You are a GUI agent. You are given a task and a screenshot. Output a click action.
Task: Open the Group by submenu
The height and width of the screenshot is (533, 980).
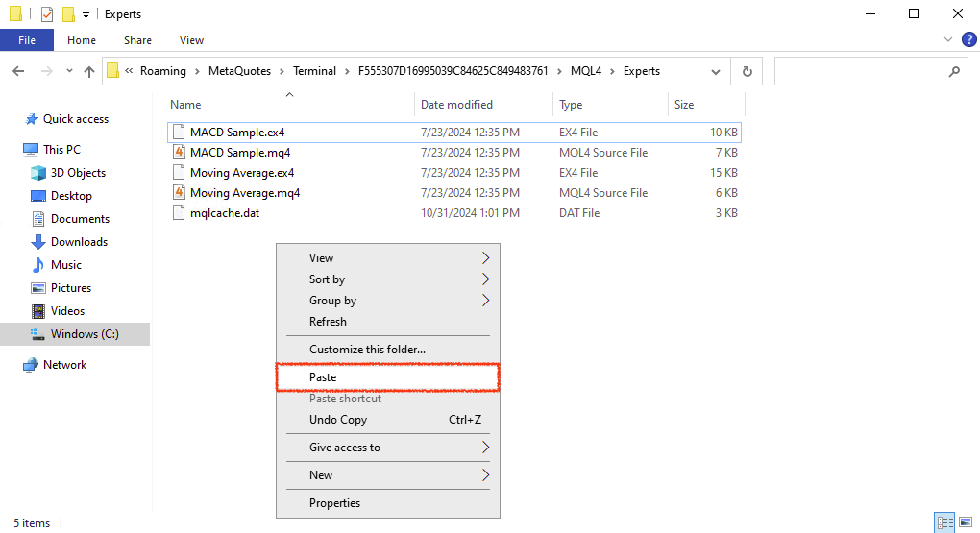388,301
